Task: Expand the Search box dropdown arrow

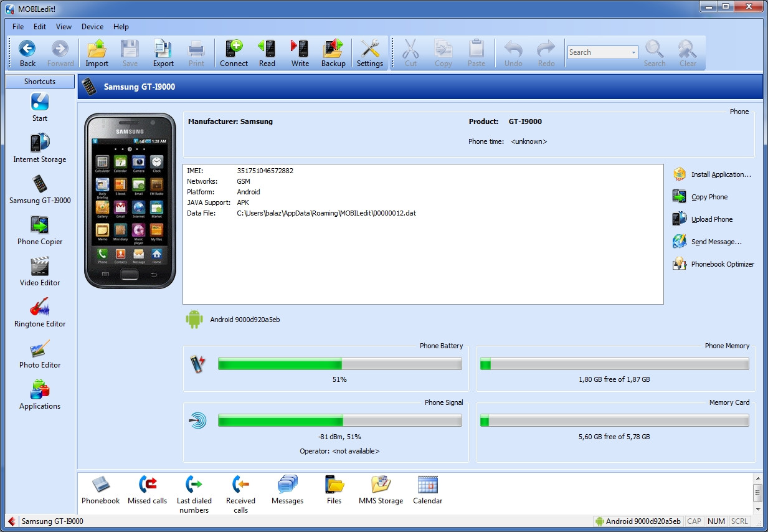Action: pyautogui.click(x=634, y=53)
